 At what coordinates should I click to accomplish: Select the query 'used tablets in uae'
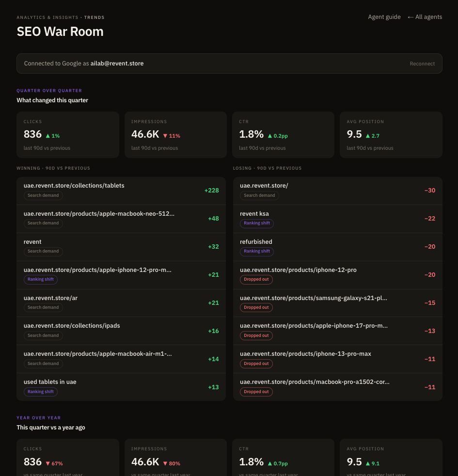click(x=50, y=382)
